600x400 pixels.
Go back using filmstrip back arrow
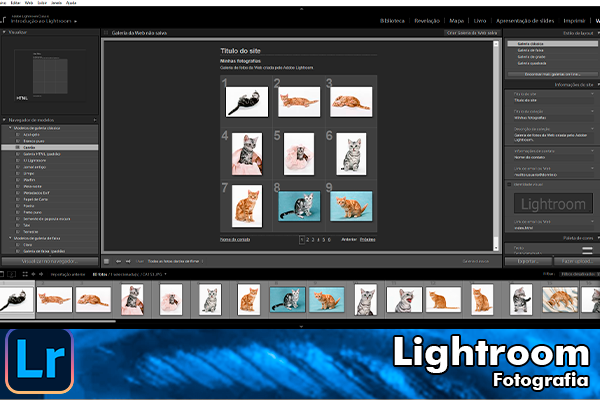point(33,274)
